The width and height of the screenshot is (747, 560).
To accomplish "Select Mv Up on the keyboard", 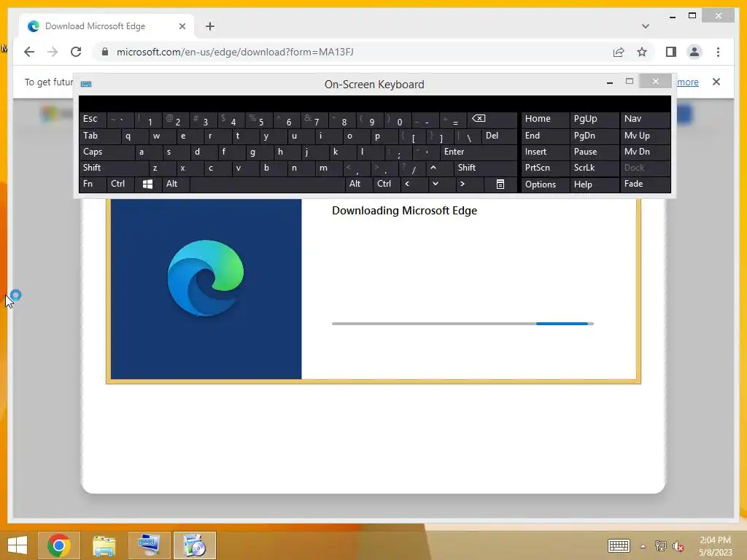I will tap(645, 136).
